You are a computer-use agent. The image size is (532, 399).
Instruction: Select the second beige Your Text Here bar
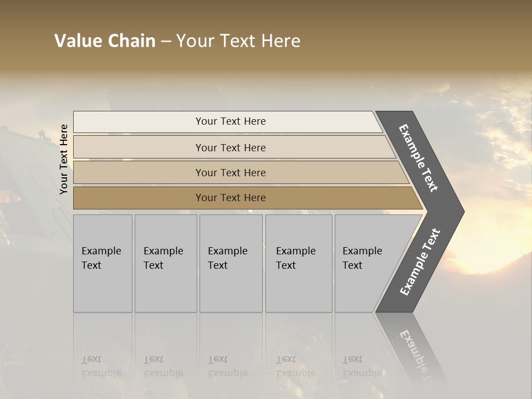(235, 147)
